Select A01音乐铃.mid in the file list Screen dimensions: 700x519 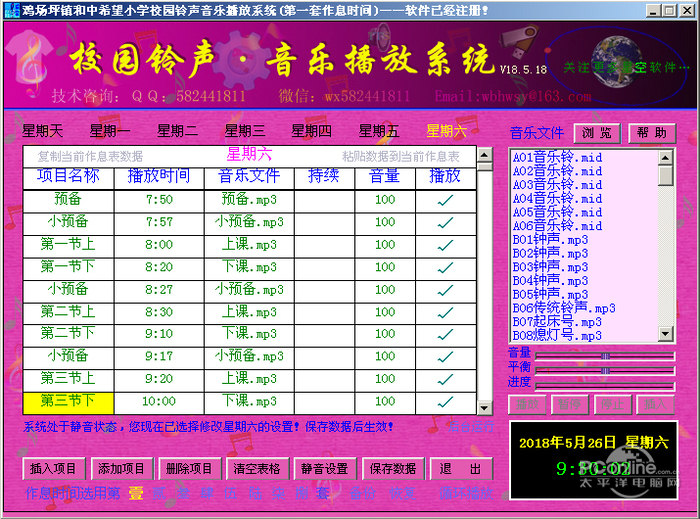tap(557, 158)
